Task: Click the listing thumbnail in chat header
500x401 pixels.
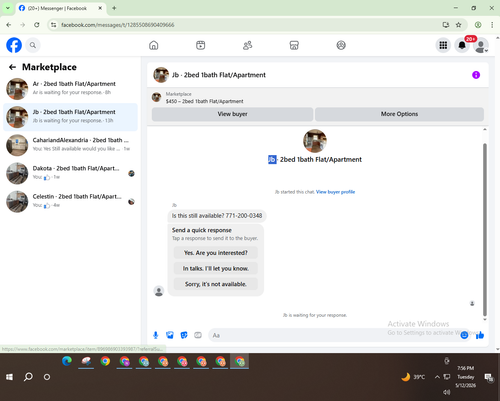Action: point(161,75)
